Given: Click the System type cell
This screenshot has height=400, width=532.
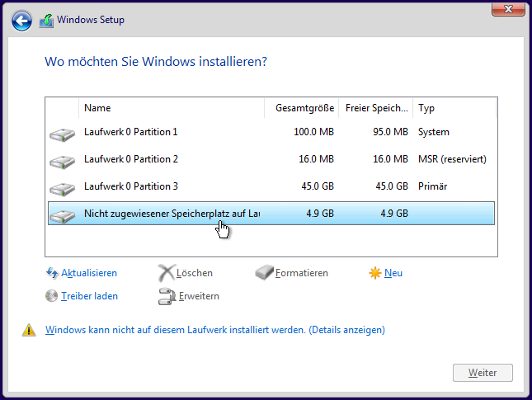Looking at the screenshot, I should coord(434,132).
